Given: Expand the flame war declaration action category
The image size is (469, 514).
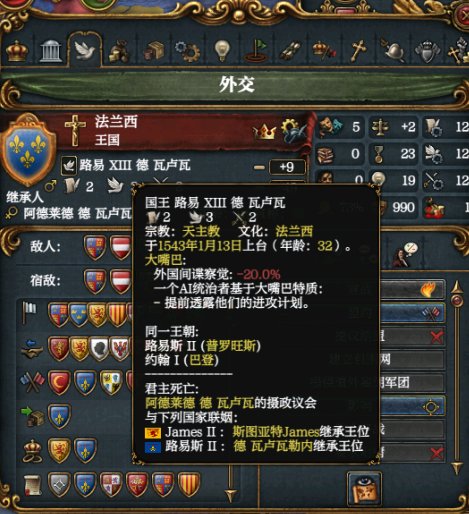Looking at the screenshot, I should pyautogui.click(x=413, y=289).
